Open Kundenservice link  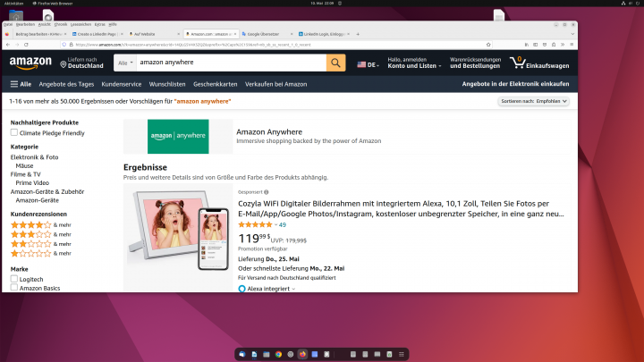122,84
